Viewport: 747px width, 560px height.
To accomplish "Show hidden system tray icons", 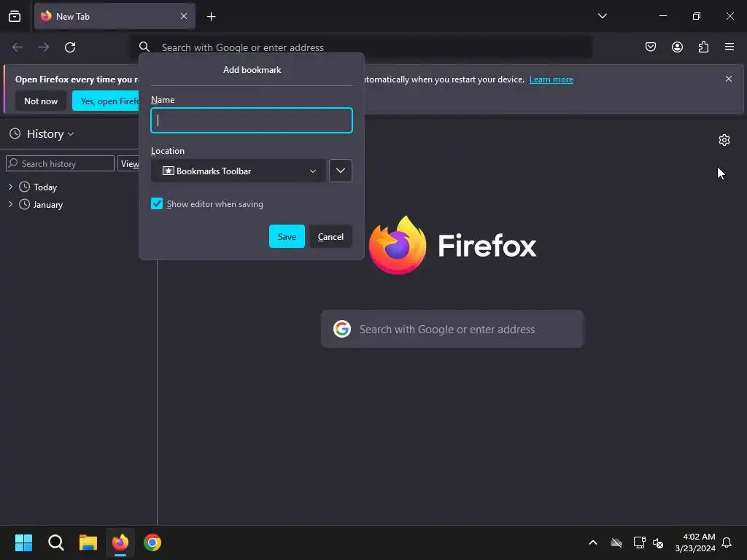I will 593,542.
